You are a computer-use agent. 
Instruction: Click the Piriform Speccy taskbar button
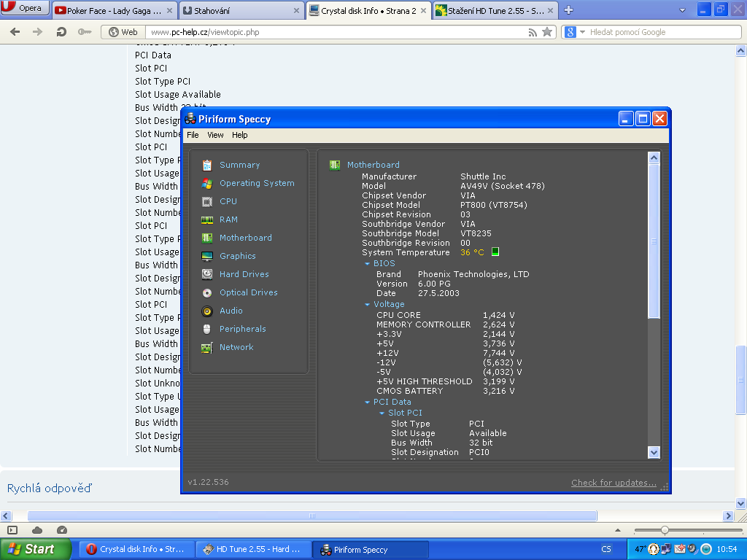point(371,550)
